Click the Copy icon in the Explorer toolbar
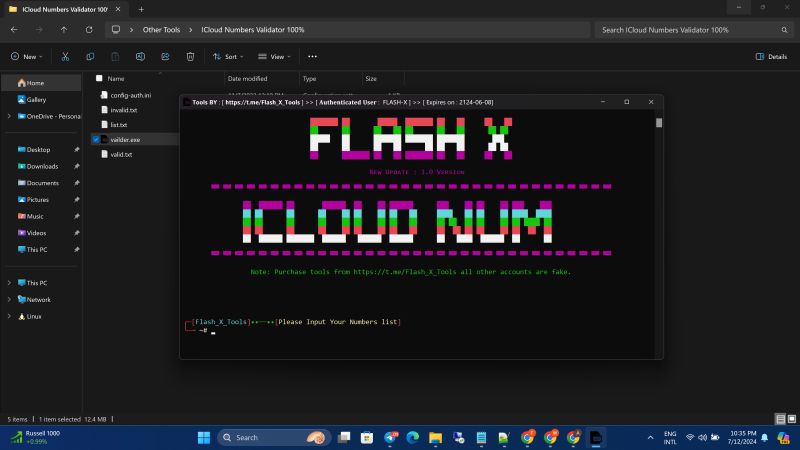800x450 pixels. (90, 57)
